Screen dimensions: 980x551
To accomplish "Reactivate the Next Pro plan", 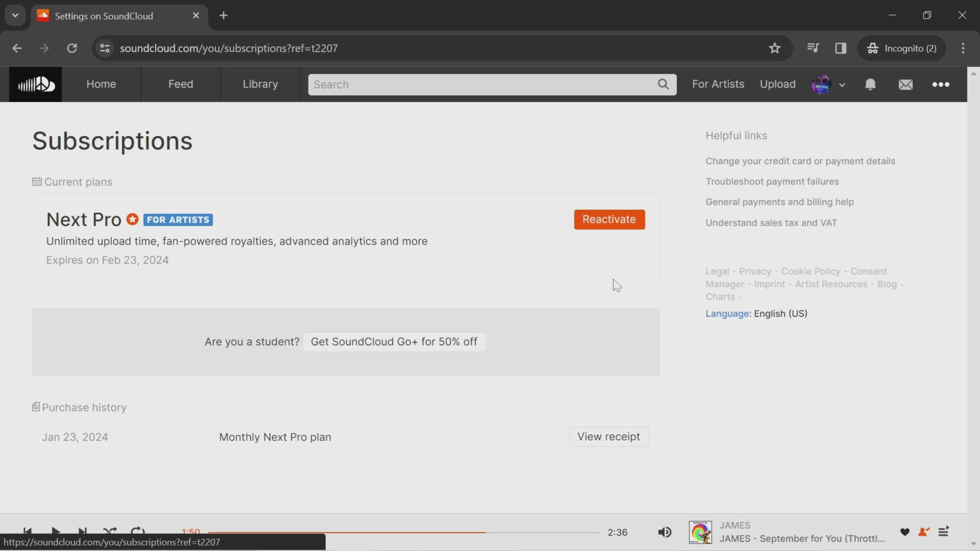I will (609, 219).
